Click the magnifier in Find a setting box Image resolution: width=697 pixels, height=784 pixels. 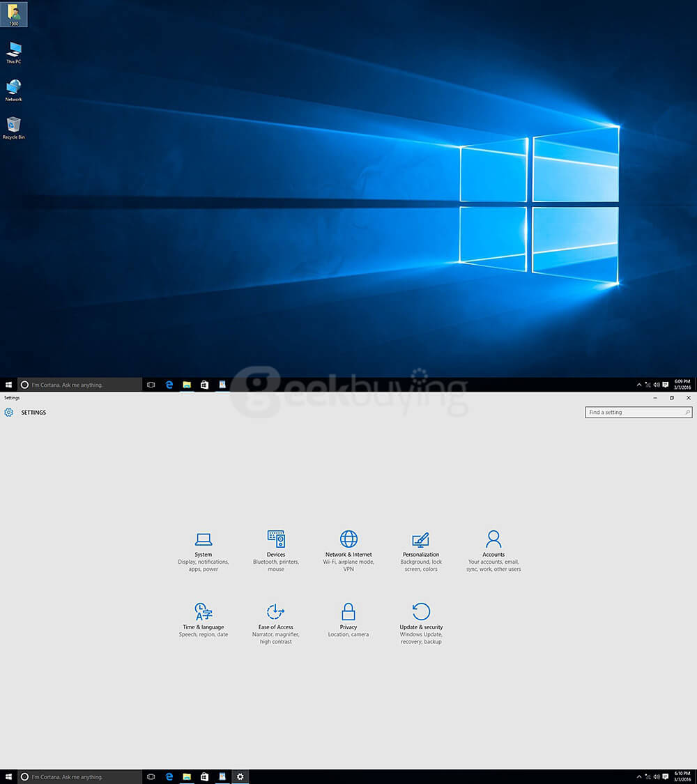tap(687, 412)
